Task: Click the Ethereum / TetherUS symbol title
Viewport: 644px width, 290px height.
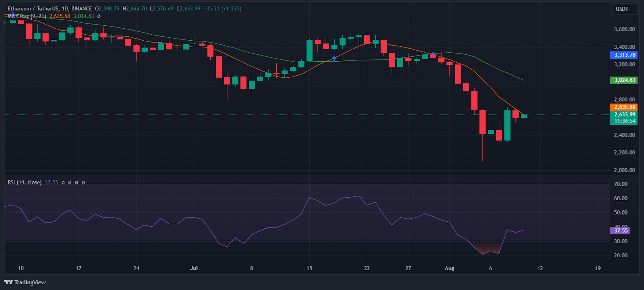Action: pyautogui.click(x=33, y=8)
